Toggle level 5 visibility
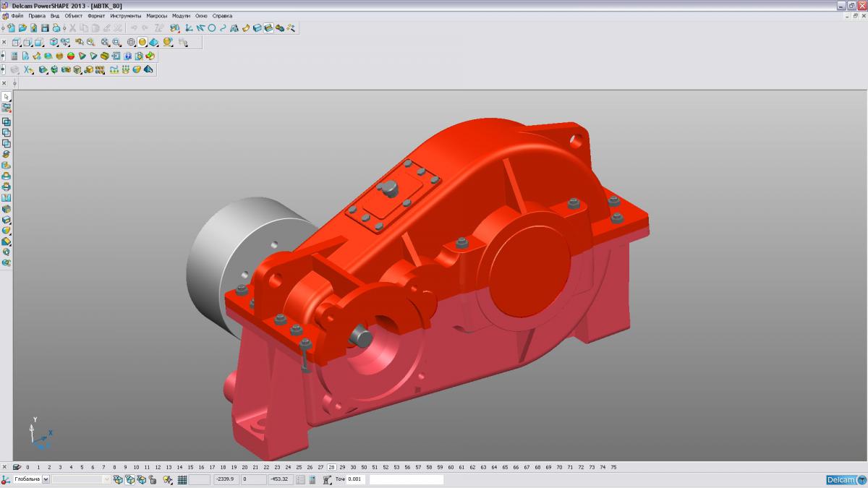This screenshot has height=488, width=868. (82, 467)
